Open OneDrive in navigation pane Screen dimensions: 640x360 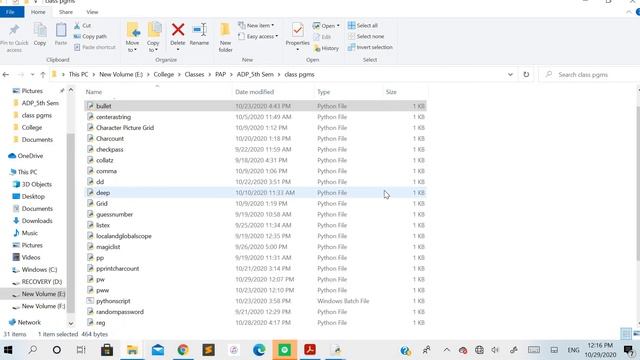pyautogui.click(x=26, y=156)
